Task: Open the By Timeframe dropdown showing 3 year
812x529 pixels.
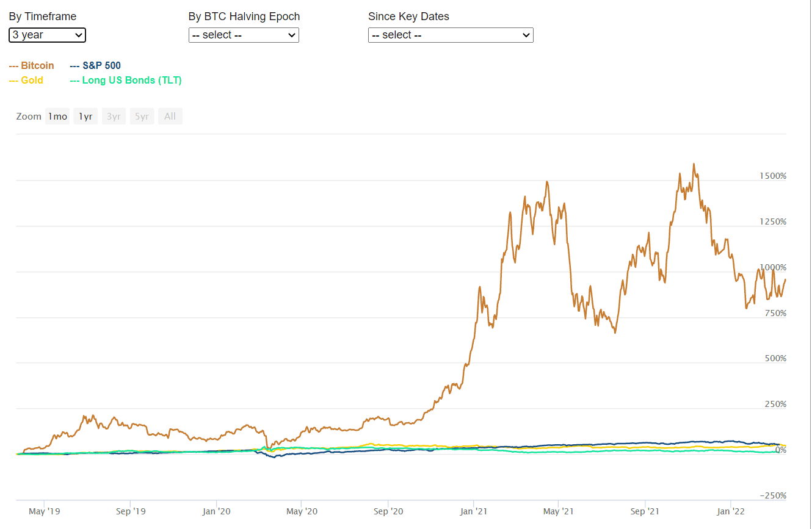Action: point(48,35)
